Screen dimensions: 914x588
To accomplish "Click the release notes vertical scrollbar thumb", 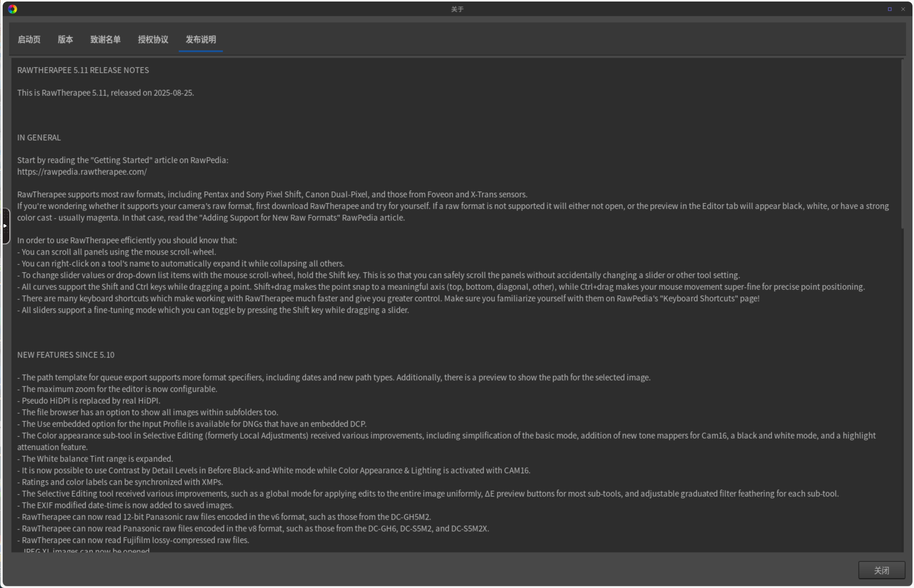I will [902, 143].
